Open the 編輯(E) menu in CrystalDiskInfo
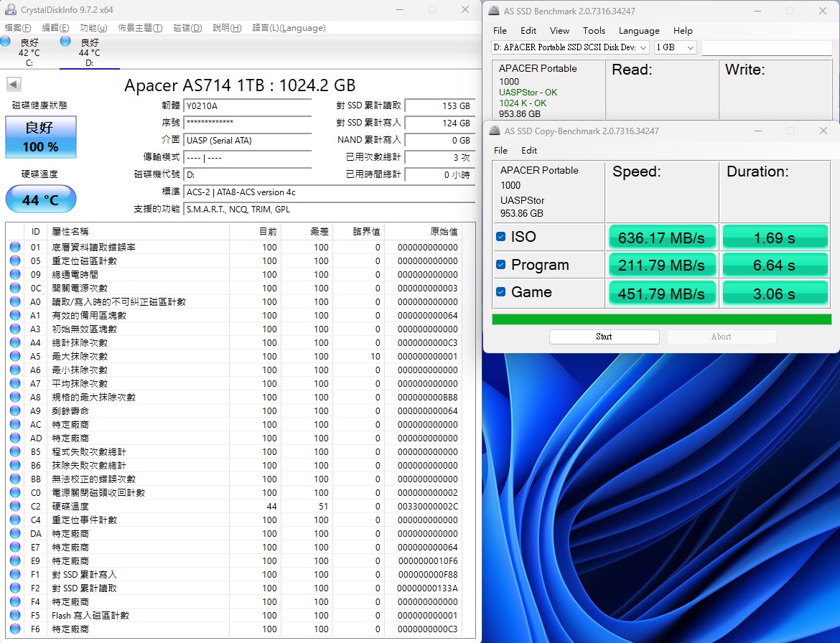 coord(55,28)
